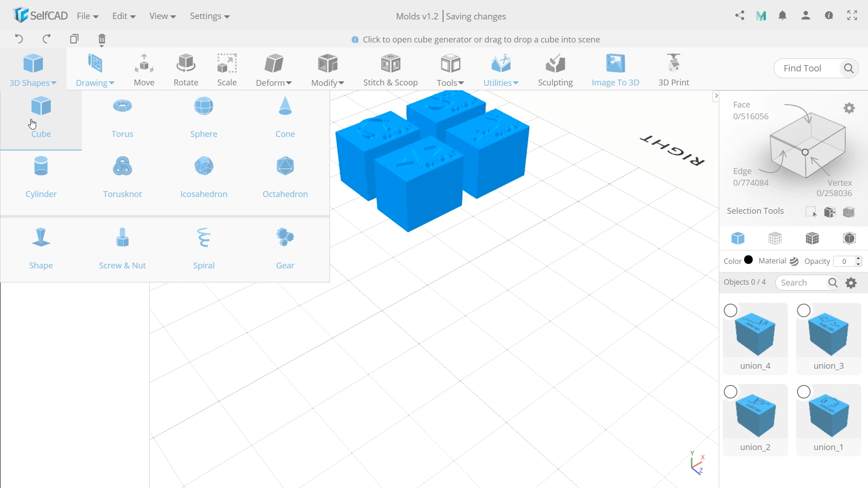This screenshot has width=868, height=488.
Task: Open the File menu
Action: [x=87, y=16]
